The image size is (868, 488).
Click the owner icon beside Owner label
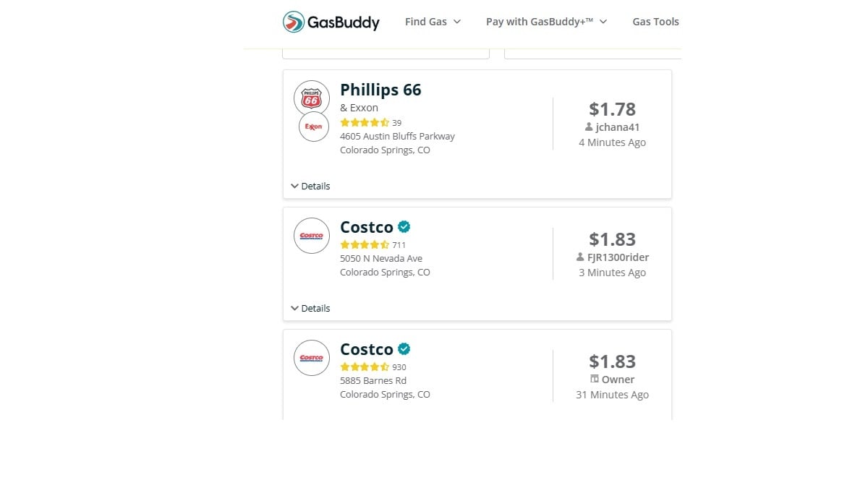pyautogui.click(x=595, y=380)
